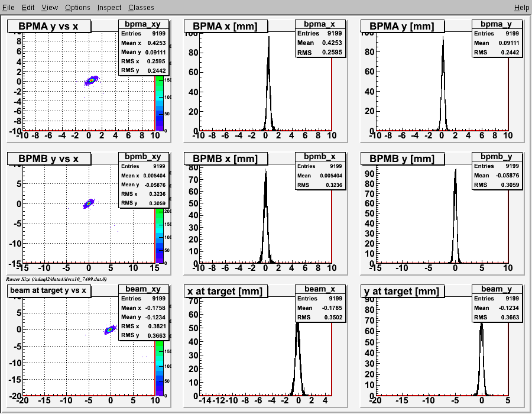The image size is (532, 414).
Task: Click 'RMS 0.3236' in bpmb_x stats
Action: click(x=320, y=185)
